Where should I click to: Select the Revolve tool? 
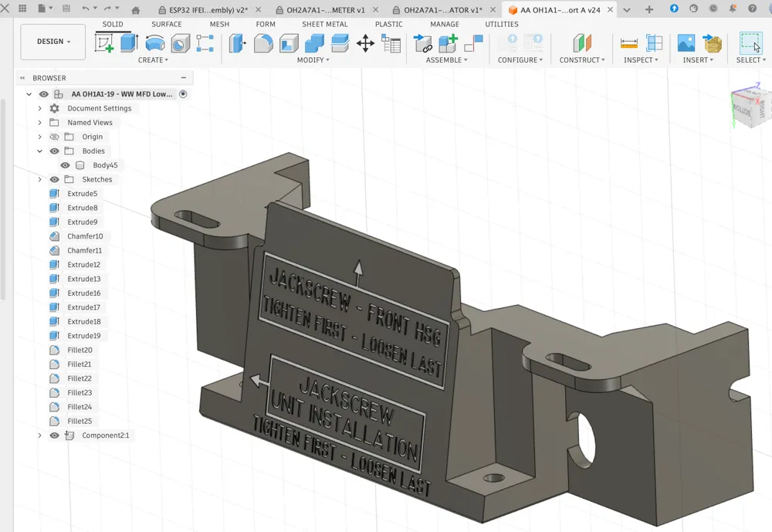(x=155, y=43)
